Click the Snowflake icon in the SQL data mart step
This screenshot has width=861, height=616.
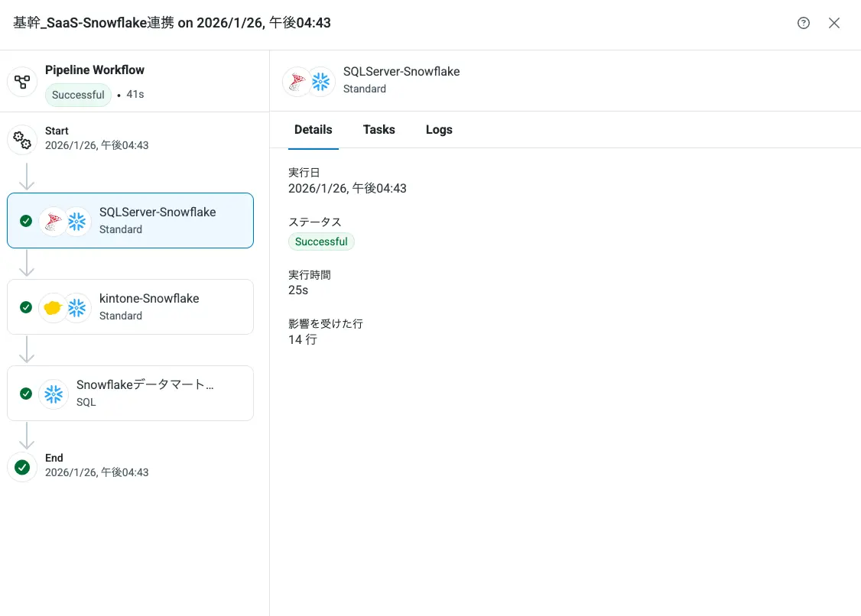[54, 394]
